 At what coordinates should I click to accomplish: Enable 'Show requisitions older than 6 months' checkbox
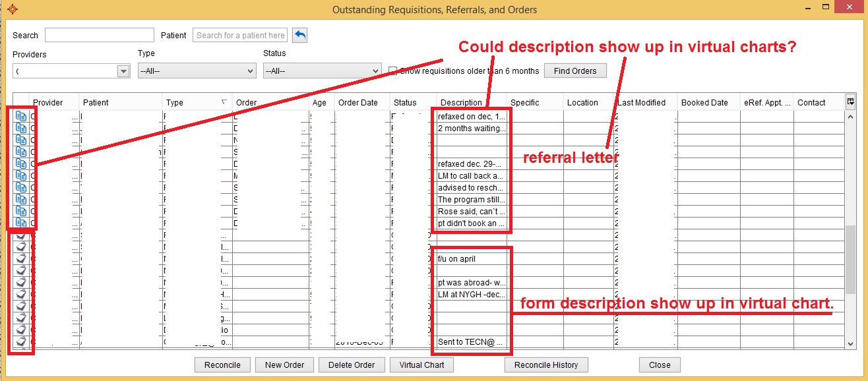coord(393,71)
